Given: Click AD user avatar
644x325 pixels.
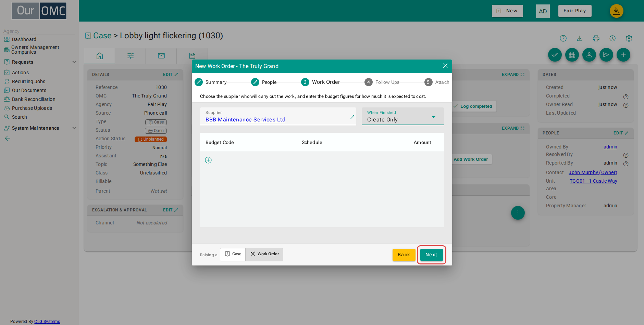Looking at the screenshot, I should 543,11.
